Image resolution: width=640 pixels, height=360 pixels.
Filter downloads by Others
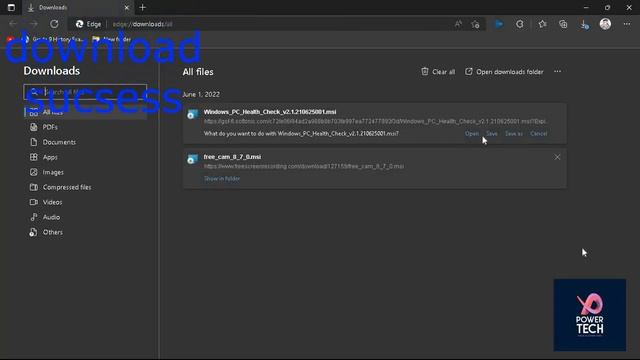click(53, 232)
